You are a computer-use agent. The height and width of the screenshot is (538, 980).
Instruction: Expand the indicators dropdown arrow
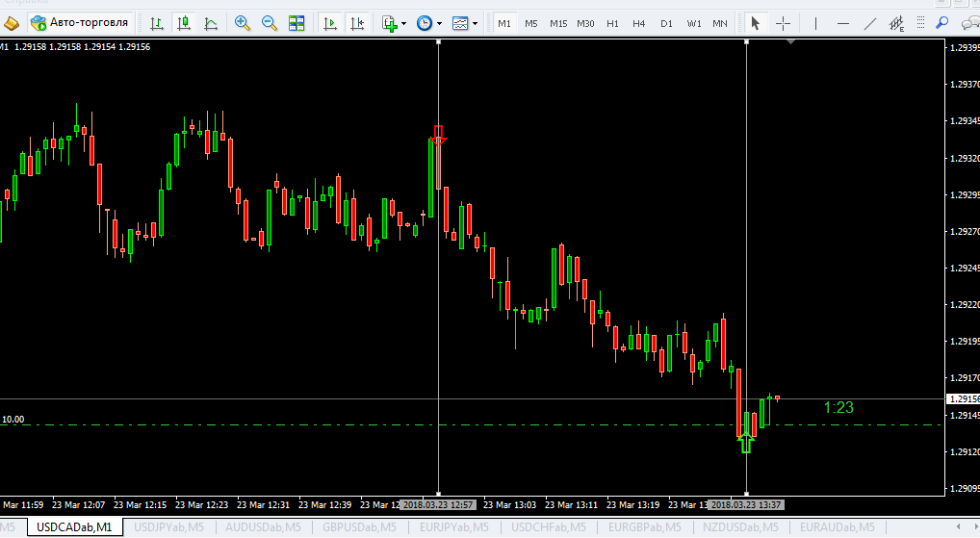click(403, 24)
